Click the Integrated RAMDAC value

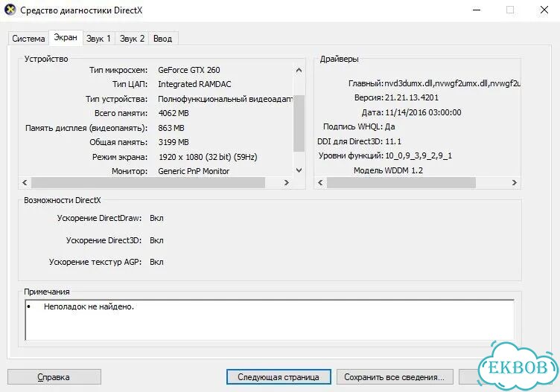(194, 85)
